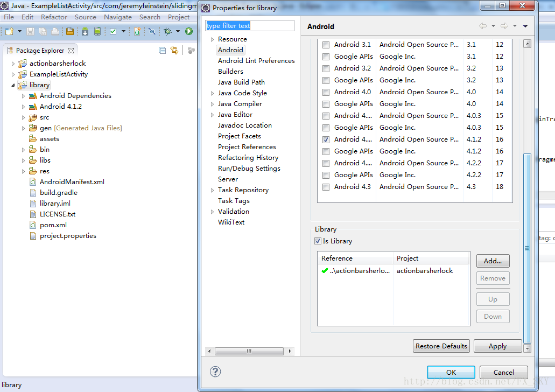Check the Android 3.1 build target checkbox

326,45
